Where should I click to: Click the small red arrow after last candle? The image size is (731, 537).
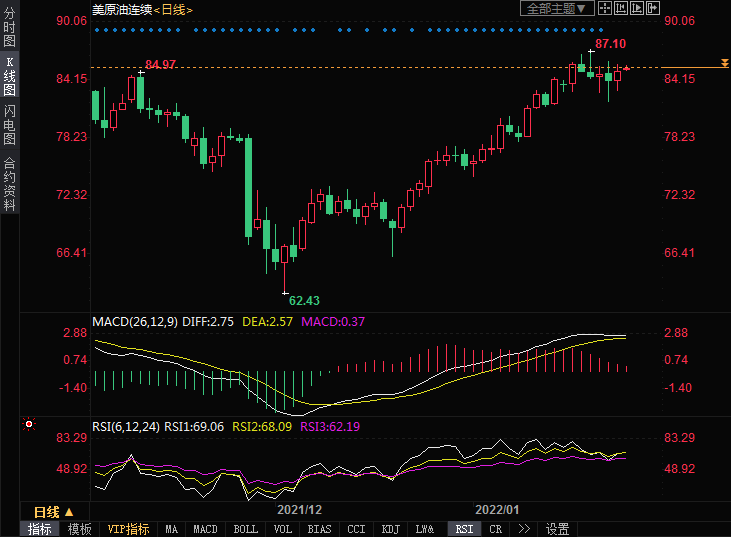[626, 68]
